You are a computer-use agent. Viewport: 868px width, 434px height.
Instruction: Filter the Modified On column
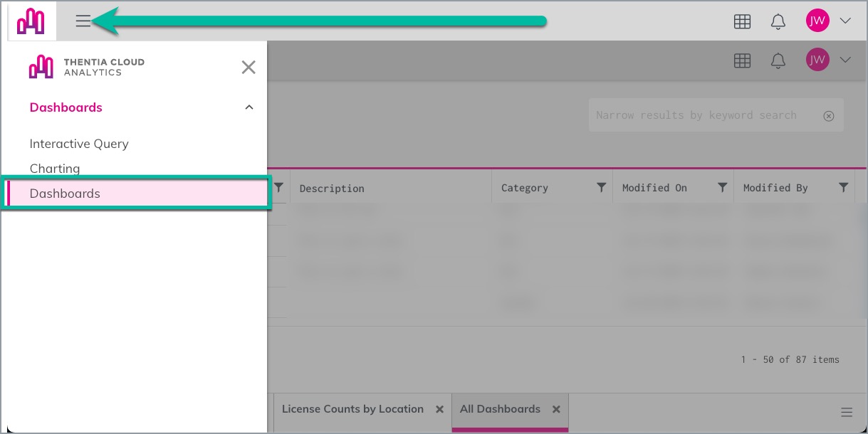tap(723, 188)
